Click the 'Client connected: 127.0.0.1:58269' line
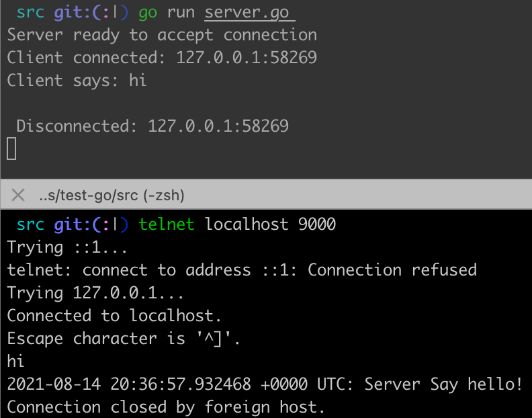Viewport: 532px width, 418px height. tap(162, 58)
